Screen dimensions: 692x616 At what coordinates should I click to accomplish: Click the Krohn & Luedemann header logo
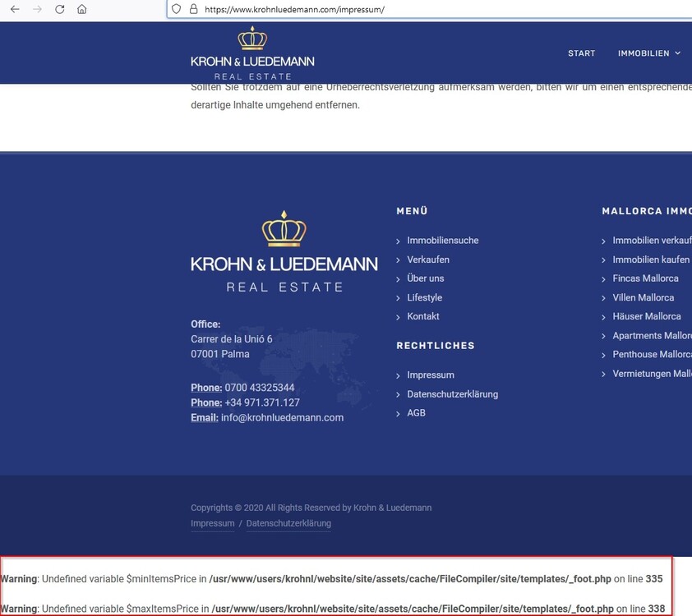tap(252, 53)
